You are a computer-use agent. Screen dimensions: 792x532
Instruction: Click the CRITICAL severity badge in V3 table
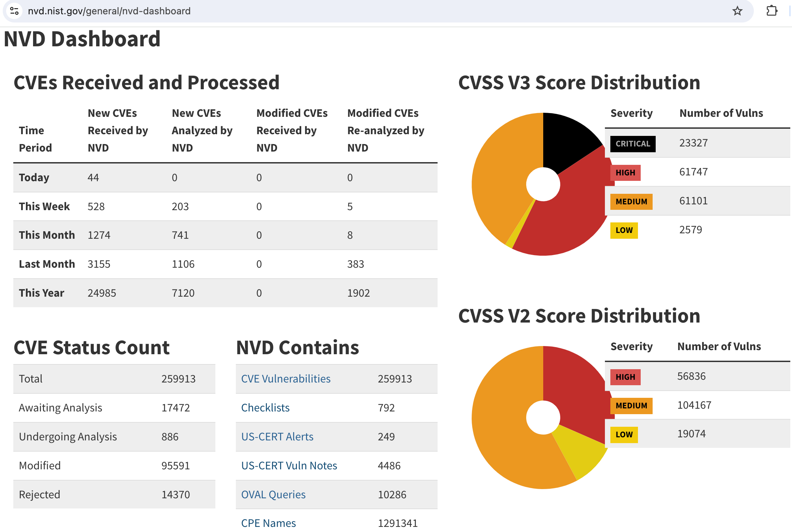click(633, 144)
